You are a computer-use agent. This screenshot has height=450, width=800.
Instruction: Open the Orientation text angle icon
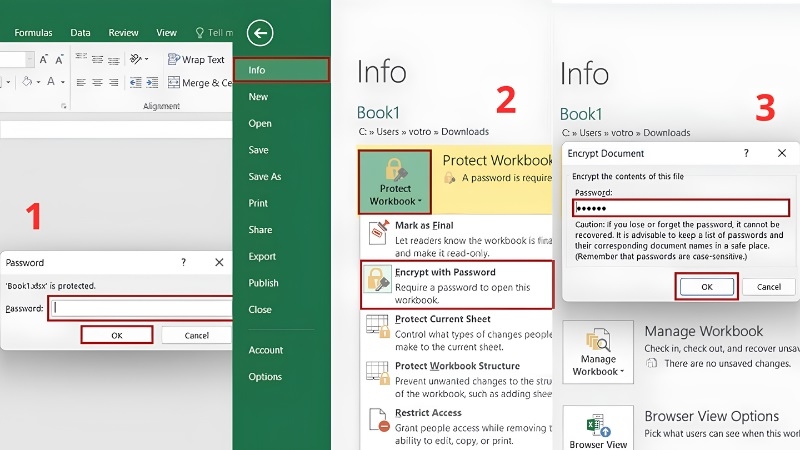tap(135, 59)
